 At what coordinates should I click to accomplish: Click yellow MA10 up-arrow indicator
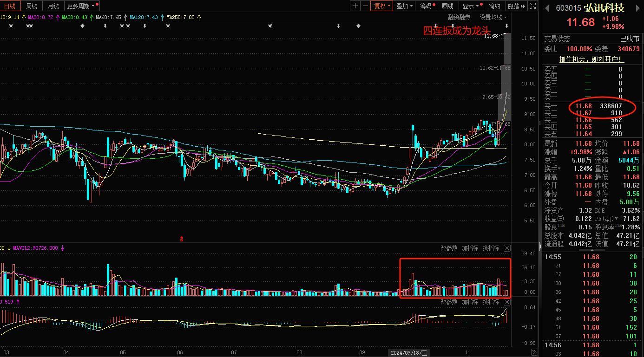[x=23, y=17]
